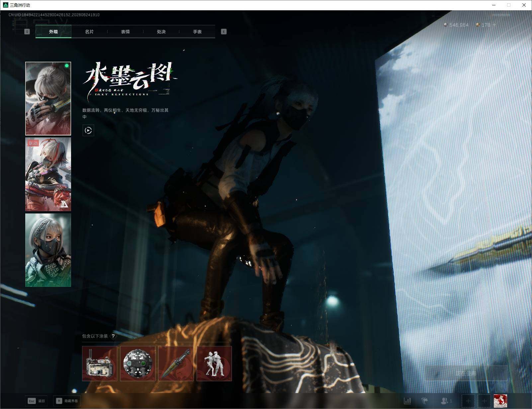Viewport: 532px width, 409px height.
Task: Open the 表情 tab
Action: pos(125,32)
